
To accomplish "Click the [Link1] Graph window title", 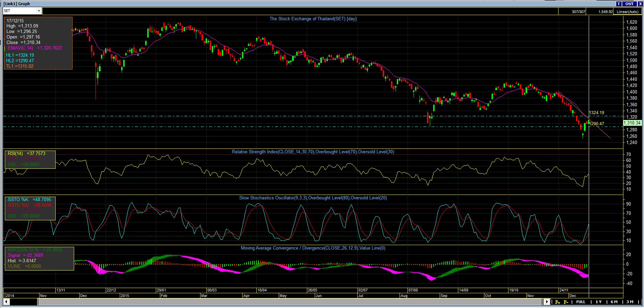I will pos(17,4).
